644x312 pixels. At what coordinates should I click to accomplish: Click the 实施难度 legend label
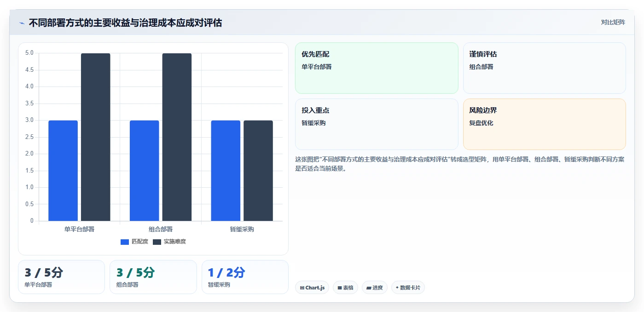pos(175,242)
